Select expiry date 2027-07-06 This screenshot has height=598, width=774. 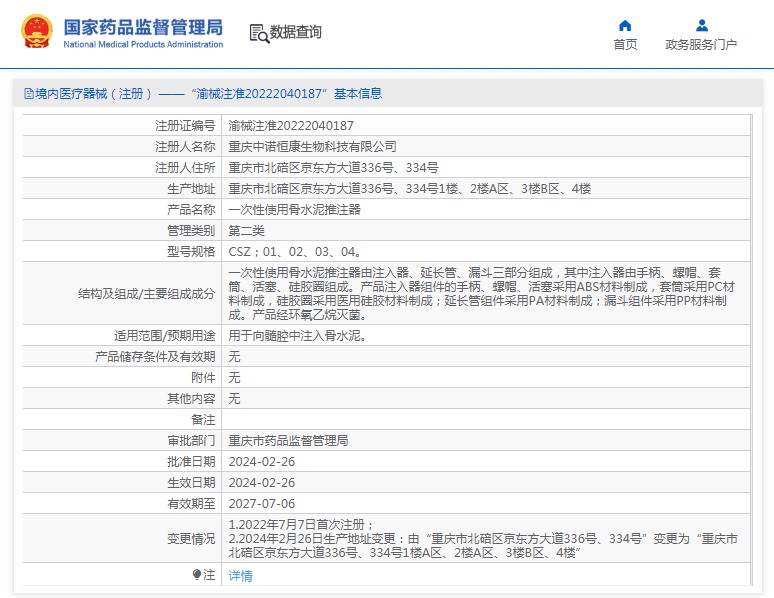click(262, 504)
